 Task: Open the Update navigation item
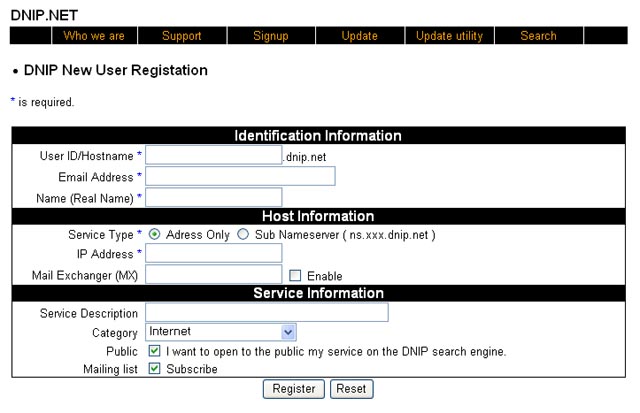coord(360,36)
